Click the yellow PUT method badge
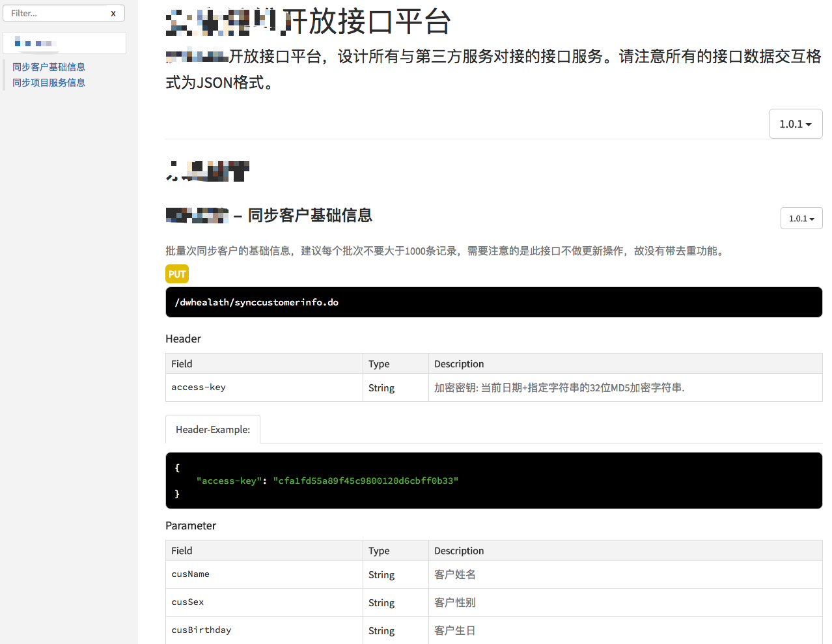The image size is (832, 644). click(177, 274)
